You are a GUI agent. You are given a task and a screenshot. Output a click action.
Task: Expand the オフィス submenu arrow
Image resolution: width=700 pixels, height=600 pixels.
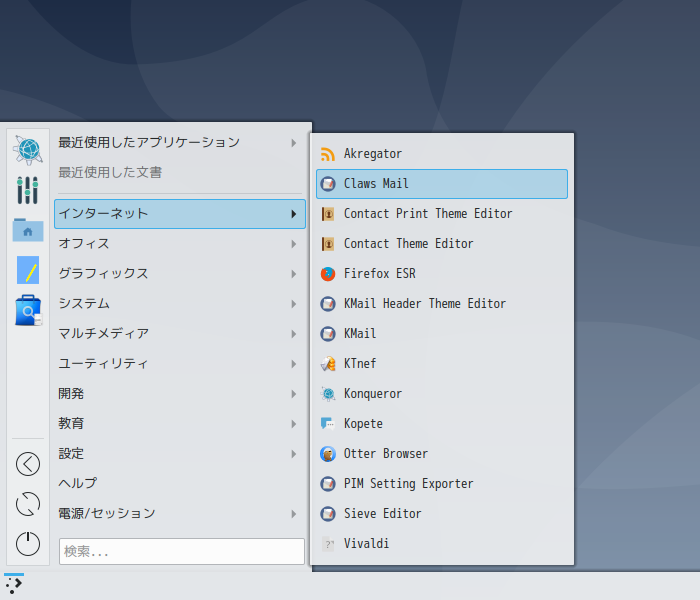[x=294, y=244]
